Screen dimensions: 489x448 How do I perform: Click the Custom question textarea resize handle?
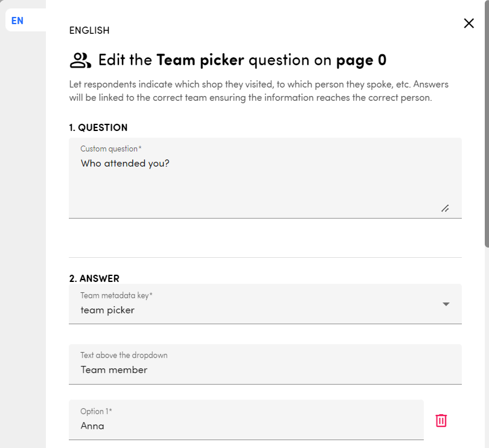point(445,208)
